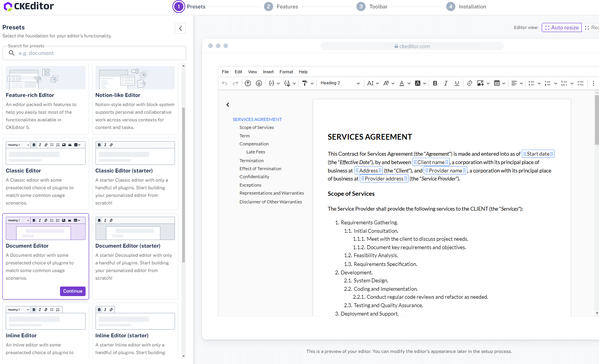Click the font color icon
The height and width of the screenshot is (364, 599).
[402, 83]
